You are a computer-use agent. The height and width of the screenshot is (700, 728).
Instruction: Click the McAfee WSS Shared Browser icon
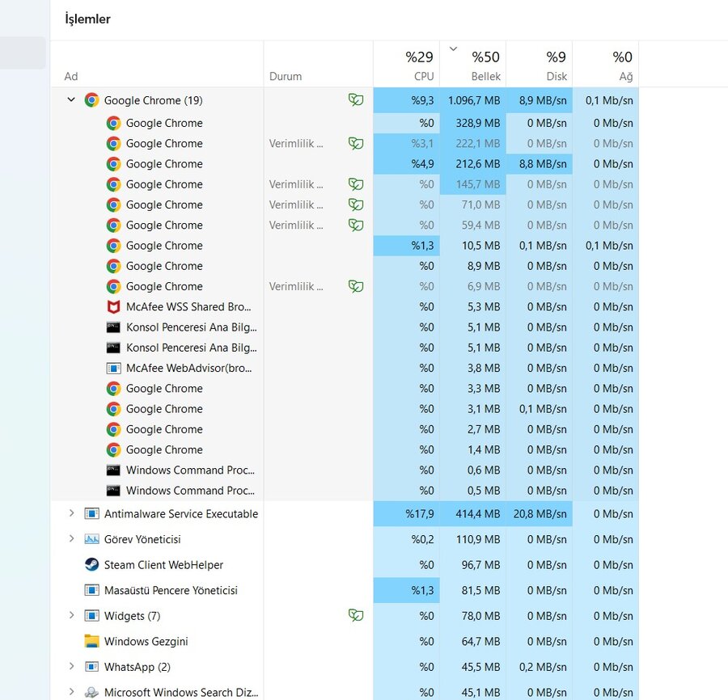113,307
